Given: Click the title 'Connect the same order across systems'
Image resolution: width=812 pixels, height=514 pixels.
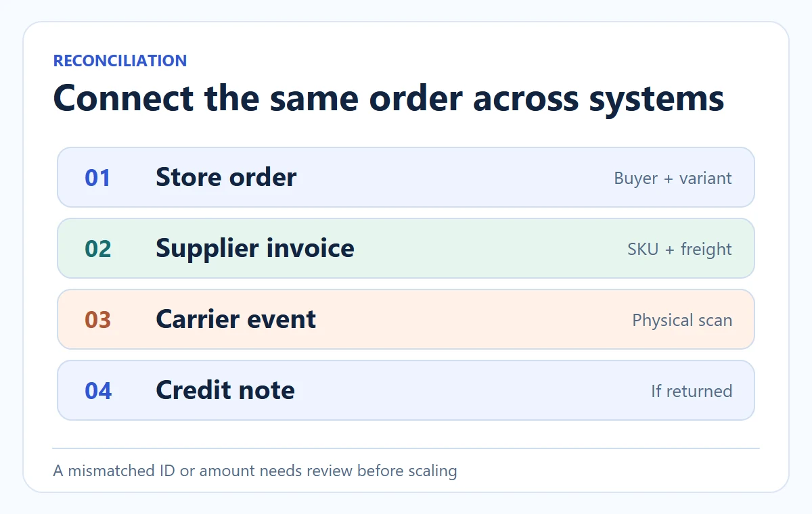Looking at the screenshot, I should point(388,98).
